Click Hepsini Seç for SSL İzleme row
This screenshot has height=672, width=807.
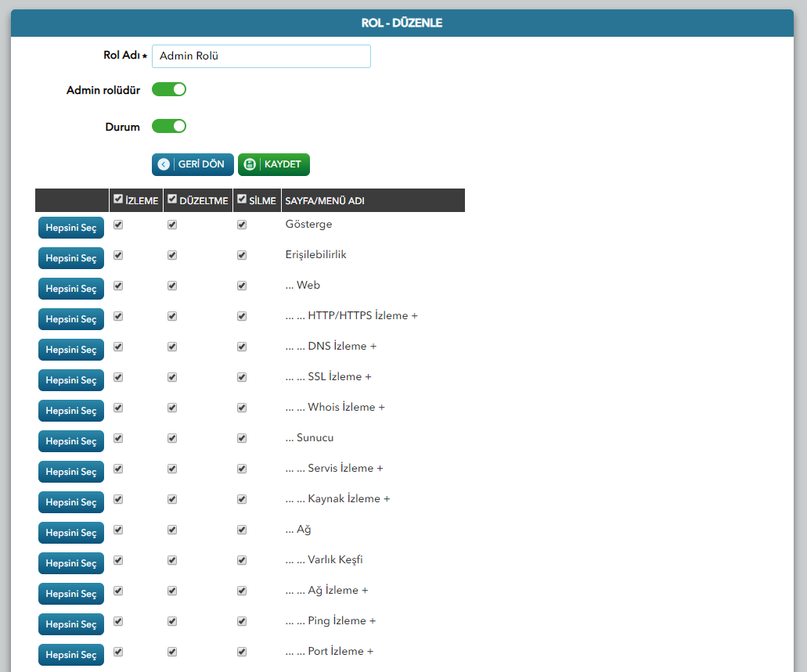coord(71,380)
